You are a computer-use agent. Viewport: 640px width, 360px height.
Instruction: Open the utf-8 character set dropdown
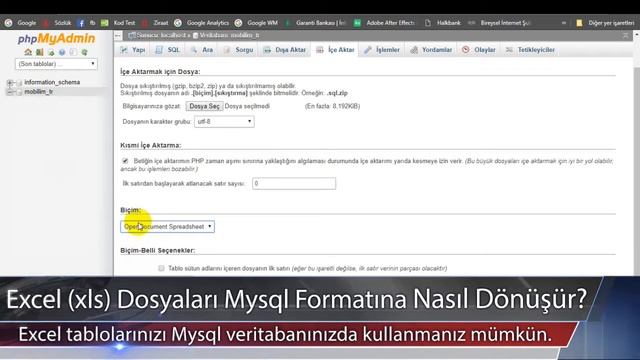224,122
